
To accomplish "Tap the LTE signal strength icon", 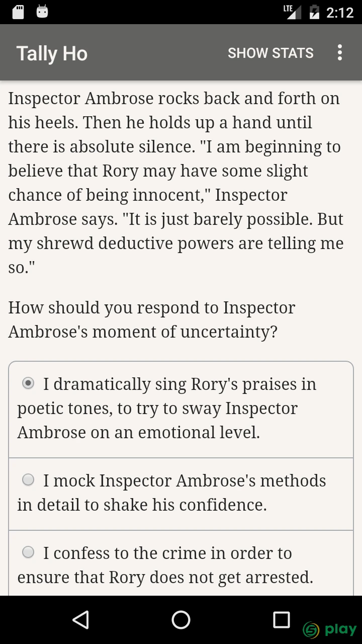I will 292,12.
